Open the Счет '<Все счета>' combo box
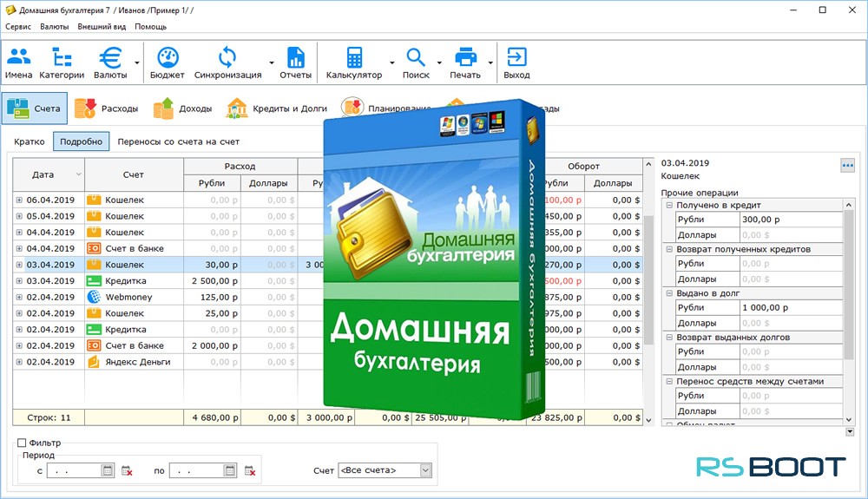868x499 pixels. [x=385, y=470]
